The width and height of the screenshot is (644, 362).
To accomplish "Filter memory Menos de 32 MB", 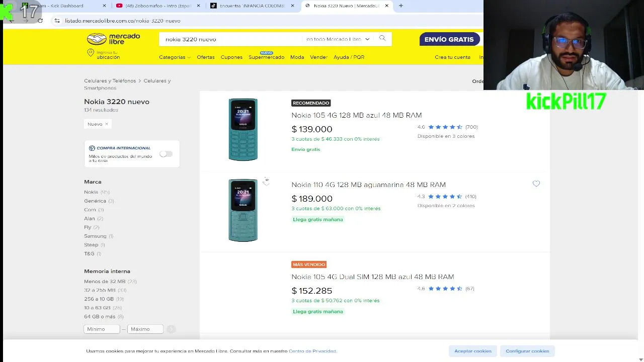I will point(110,282).
